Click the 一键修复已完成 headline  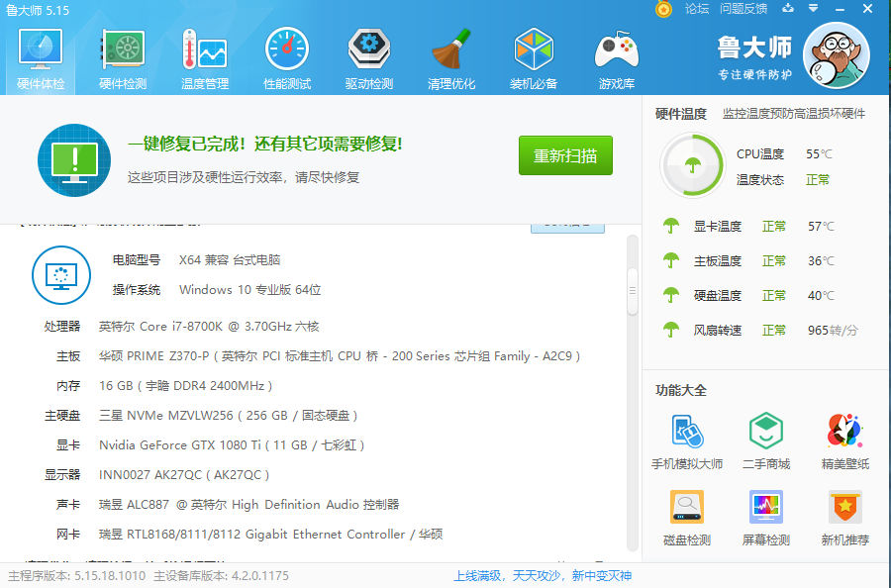coord(264,144)
